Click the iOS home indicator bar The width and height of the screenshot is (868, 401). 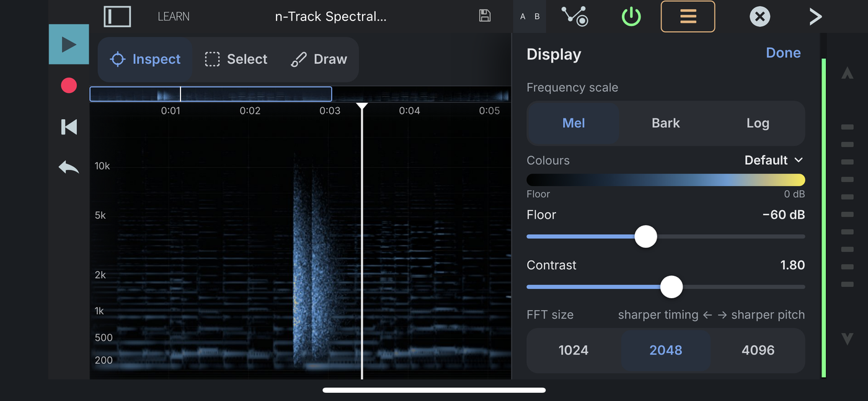coord(434,390)
